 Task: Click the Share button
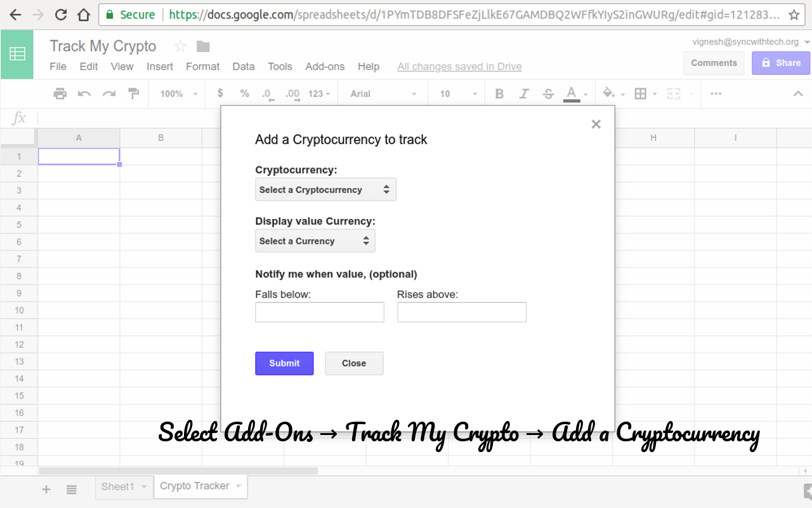tap(781, 63)
